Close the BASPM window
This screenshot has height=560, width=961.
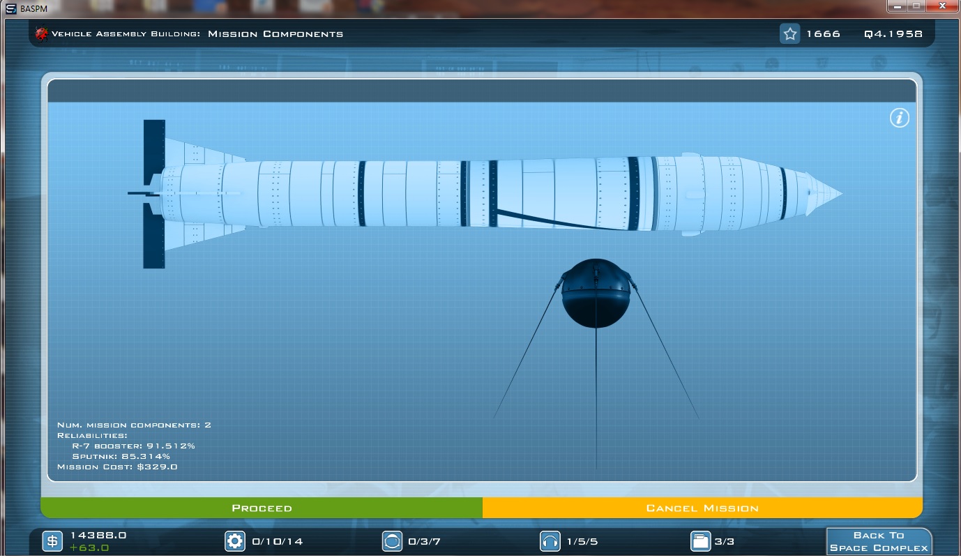941,6
